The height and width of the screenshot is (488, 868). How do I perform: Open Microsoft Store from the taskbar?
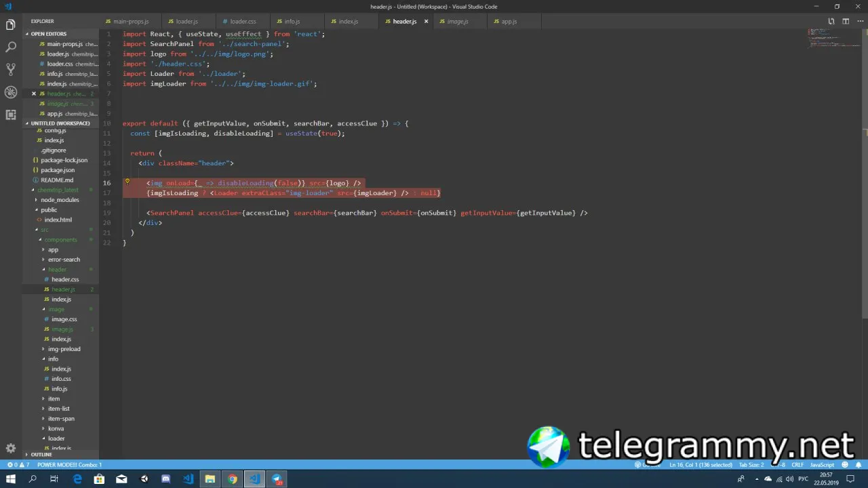(x=99, y=479)
